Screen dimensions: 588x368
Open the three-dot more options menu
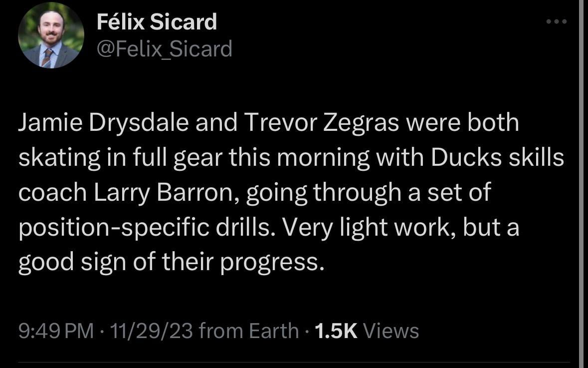557,22
